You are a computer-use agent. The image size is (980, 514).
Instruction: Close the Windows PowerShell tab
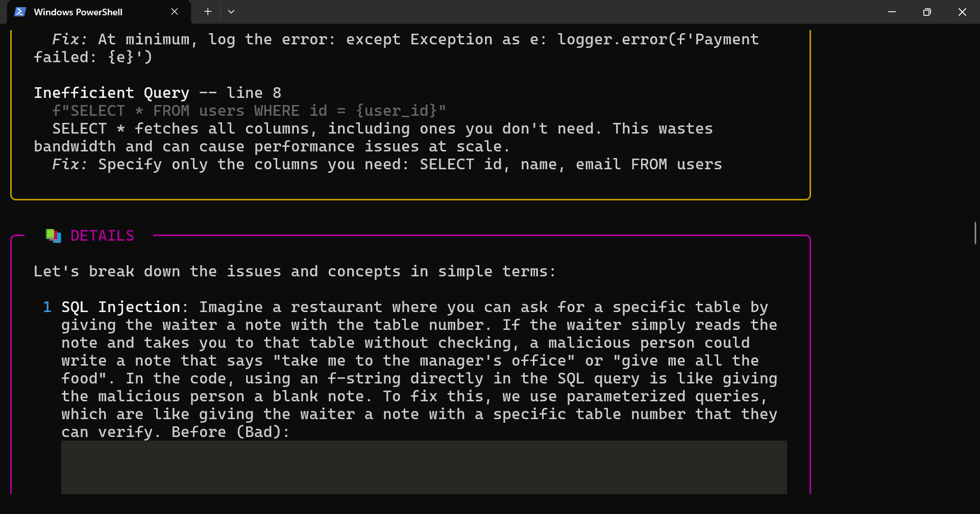point(175,12)
